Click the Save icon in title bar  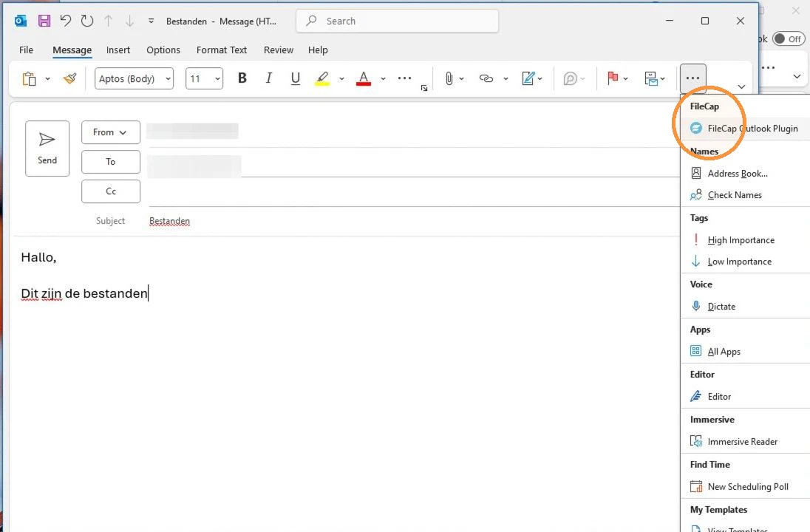coord(44,21)
